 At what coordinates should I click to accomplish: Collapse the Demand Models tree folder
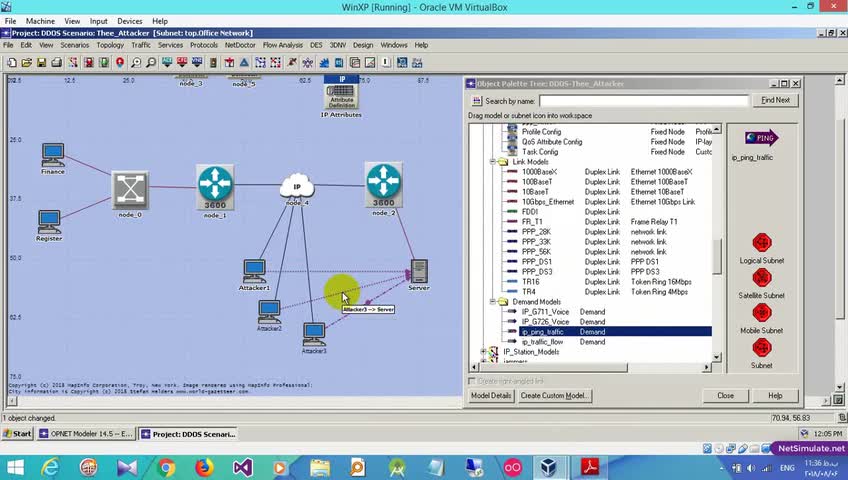pos(493,302)
